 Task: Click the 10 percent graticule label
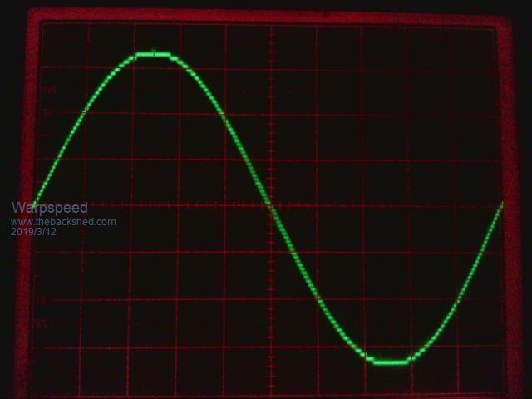pos(41,300)
